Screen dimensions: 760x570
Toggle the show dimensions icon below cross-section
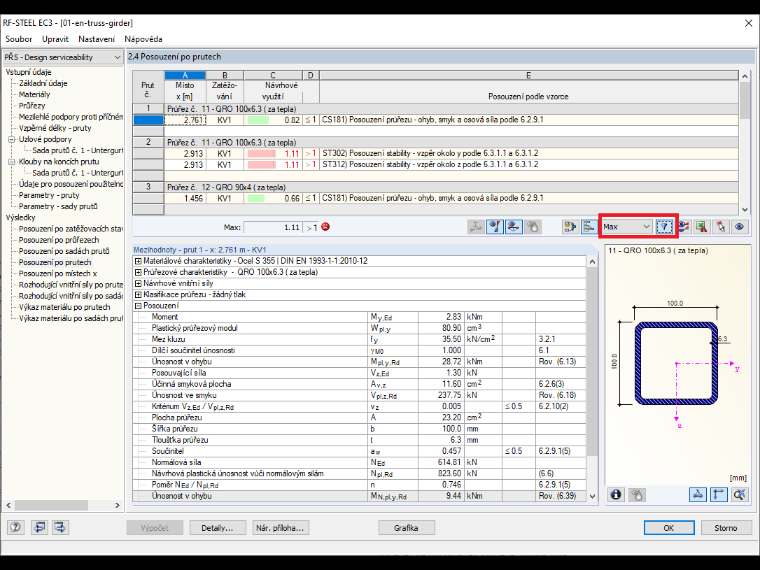697,494
